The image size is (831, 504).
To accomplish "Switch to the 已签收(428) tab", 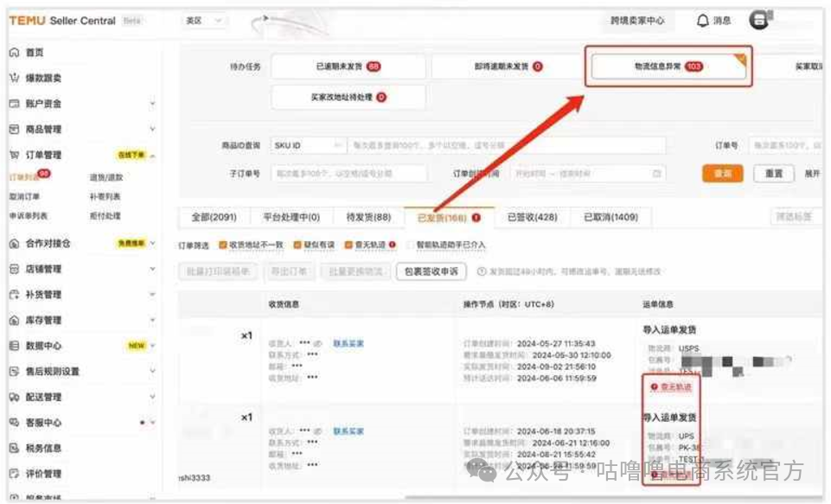I will [531, 217].
